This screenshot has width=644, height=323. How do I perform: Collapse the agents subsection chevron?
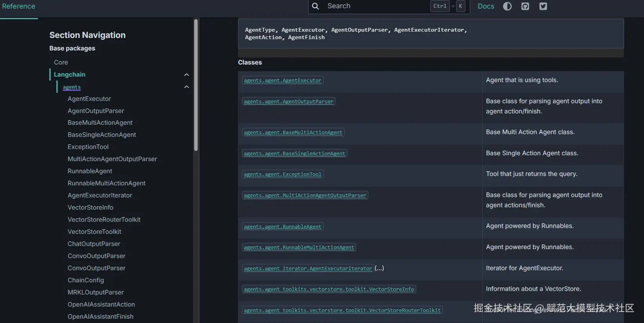(x=186, y=87)
